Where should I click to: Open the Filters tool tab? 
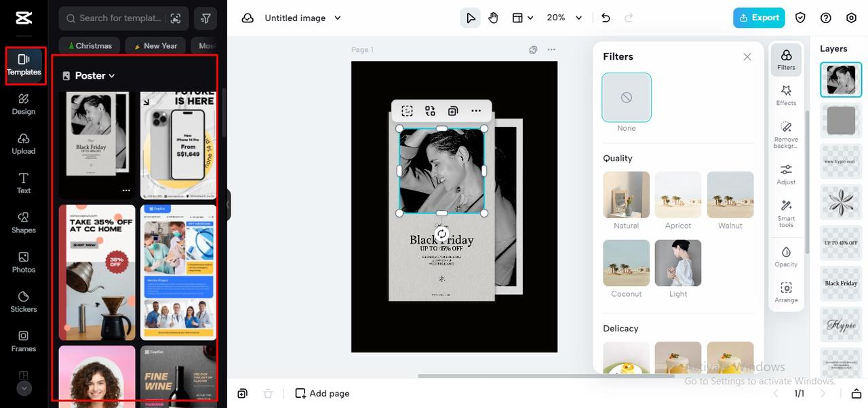(x=786, y=60)
